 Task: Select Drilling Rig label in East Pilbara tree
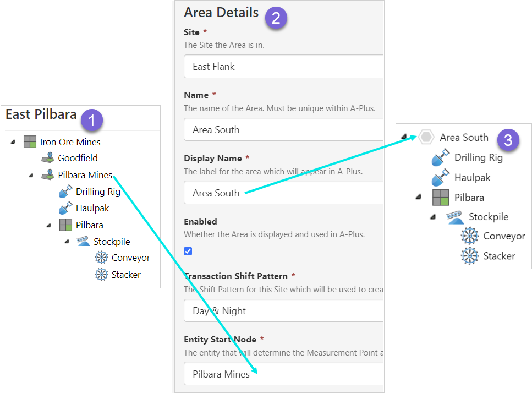[x=98, y=192]
